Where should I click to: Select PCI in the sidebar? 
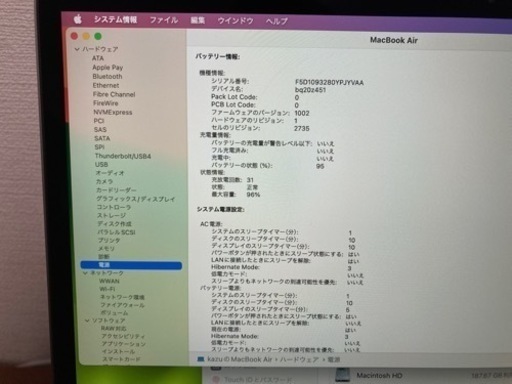(99, 121)
